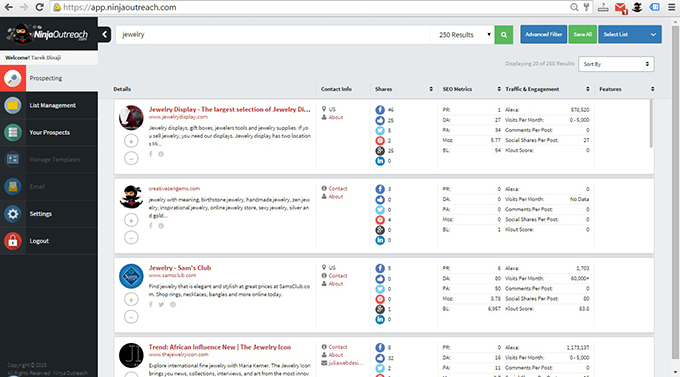Click the Save All button
The image size is (680, 377).
[582, 34]
